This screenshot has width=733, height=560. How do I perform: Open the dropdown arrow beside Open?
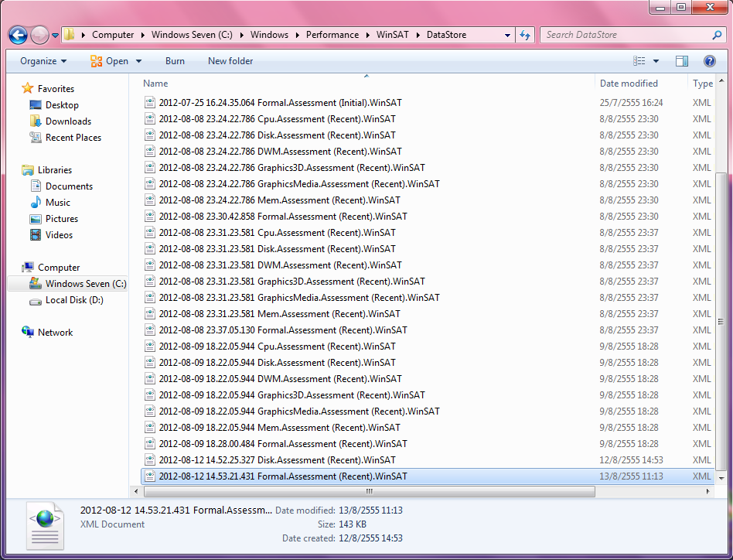(x=138, y=61)
